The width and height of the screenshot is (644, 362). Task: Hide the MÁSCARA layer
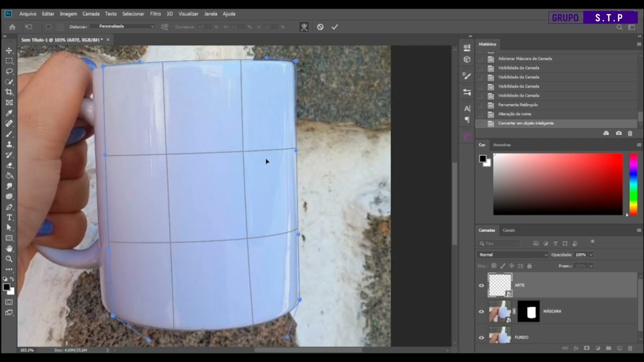click(x=481, y=311)
